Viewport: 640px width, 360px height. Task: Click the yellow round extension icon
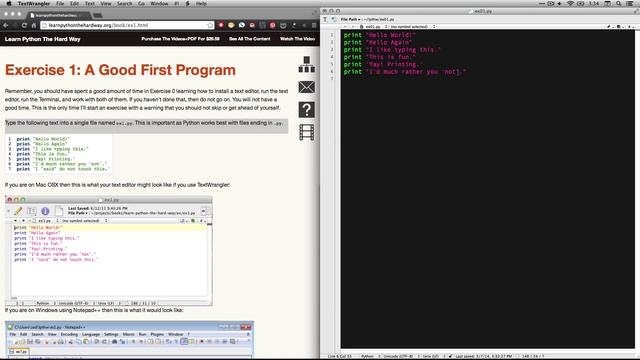[231, 25]
